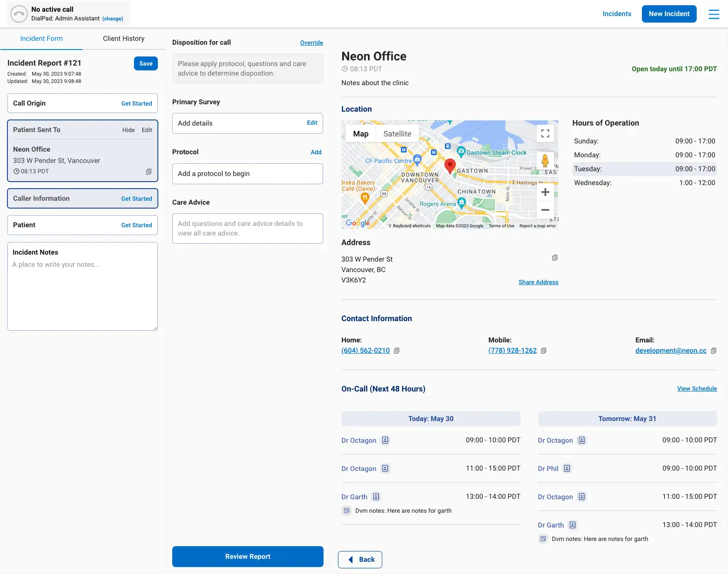Image resolution: width=728 pixels, height=574 pixels.
Task: Save Incident Report #121
Action: 146,63
